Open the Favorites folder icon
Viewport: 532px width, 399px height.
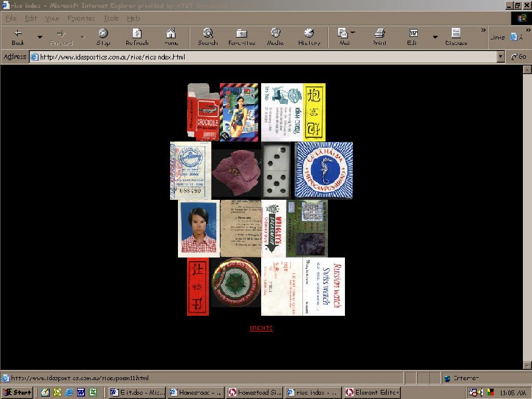click(241, 35)
